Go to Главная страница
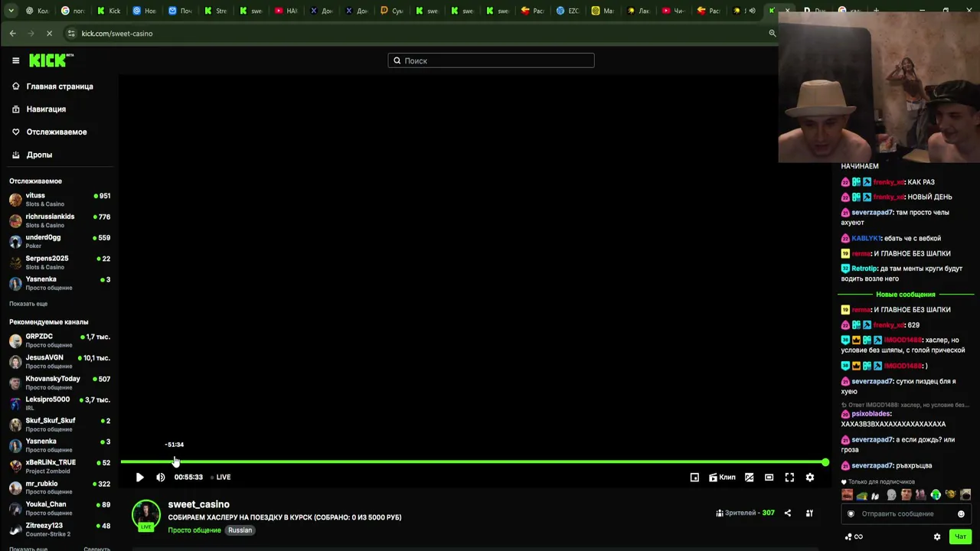Image resolution: width=980 pixels, height=551 pixels. tap(60, 86)
